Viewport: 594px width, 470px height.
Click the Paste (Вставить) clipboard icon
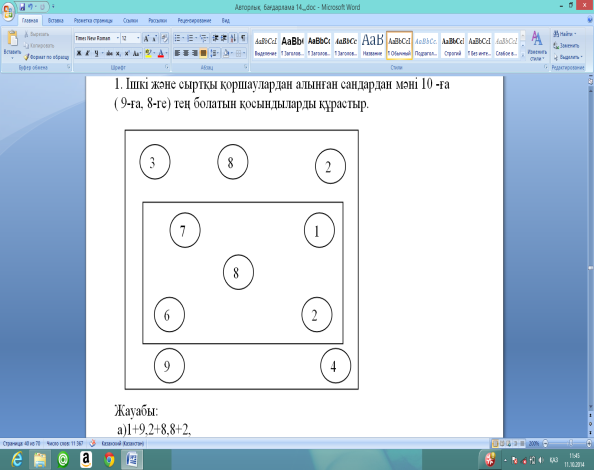pos(12,39)
